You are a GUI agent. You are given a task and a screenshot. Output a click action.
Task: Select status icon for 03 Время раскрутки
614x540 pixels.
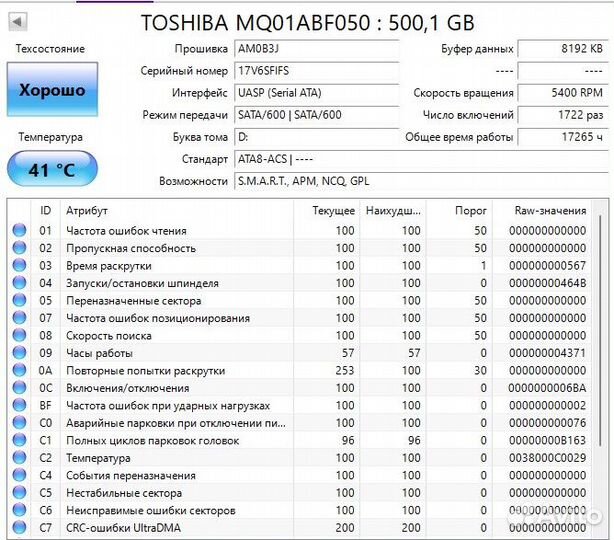coord(19,265)
